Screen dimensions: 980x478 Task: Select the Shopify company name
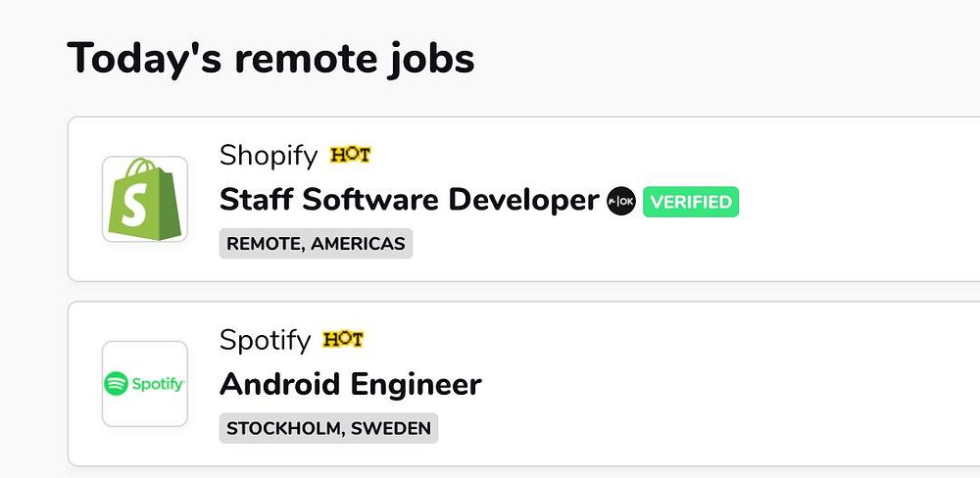tap(269, 155)
